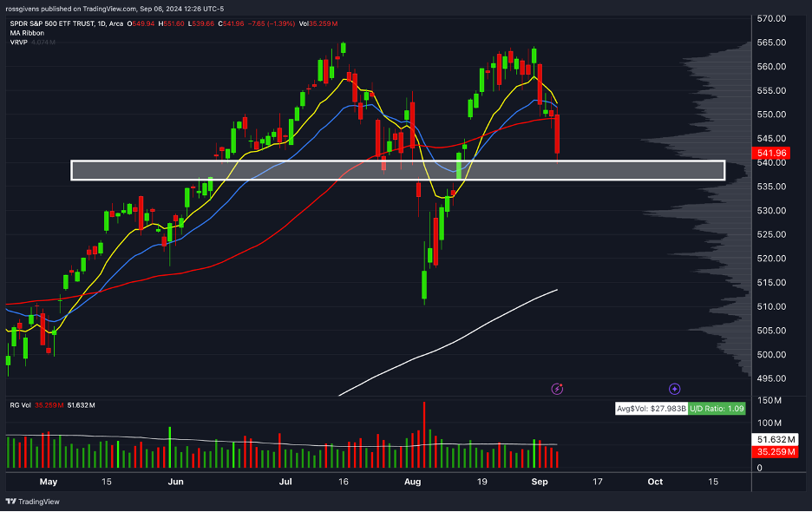The width and height of the screenshot is (812, 512).
Task: Click the TradingView logo at bottom left
Action: tap(33, 502)
